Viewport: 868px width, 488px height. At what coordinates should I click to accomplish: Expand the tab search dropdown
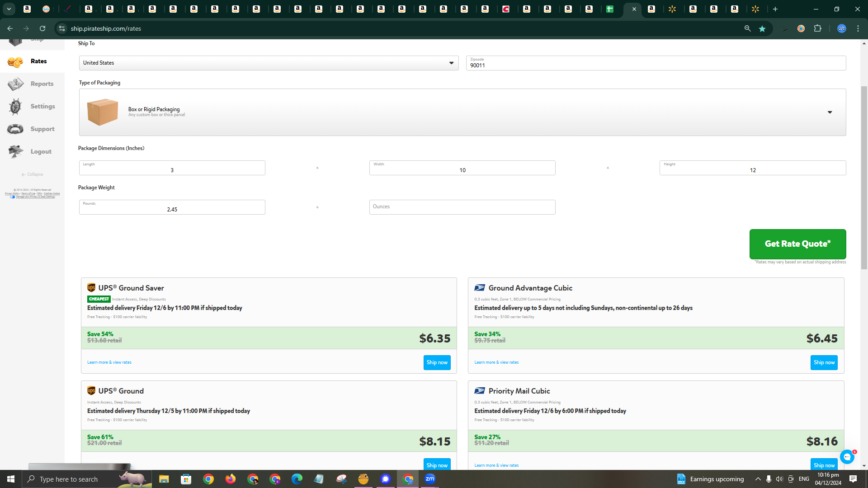[x=9, y=9]
